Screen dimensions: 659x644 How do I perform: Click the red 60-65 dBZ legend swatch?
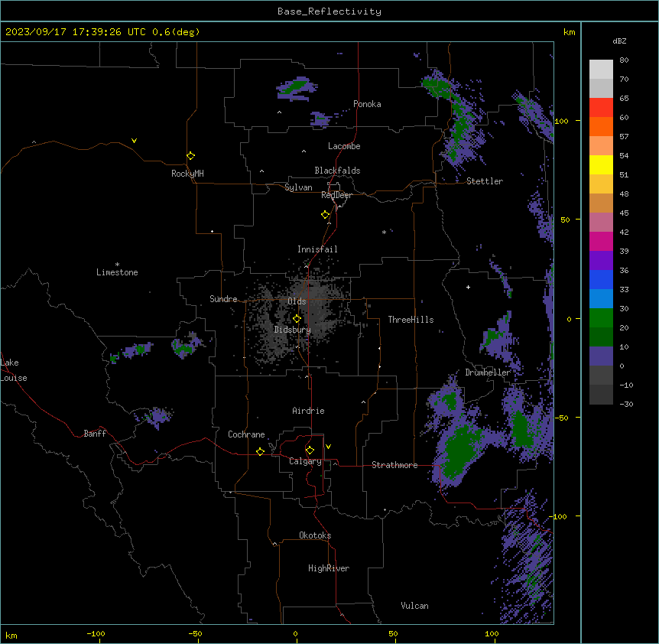click(x=601, y=108)
